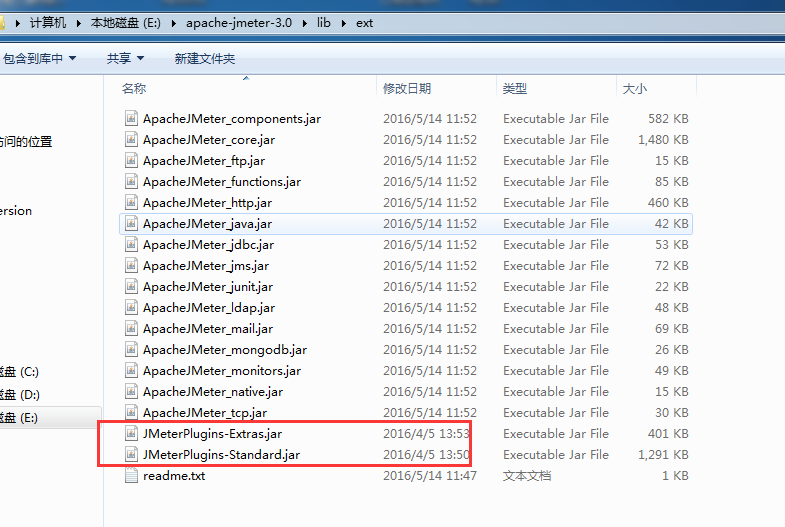Sort files by 类型 column header

pyautogui.click(x=515, y=89)
